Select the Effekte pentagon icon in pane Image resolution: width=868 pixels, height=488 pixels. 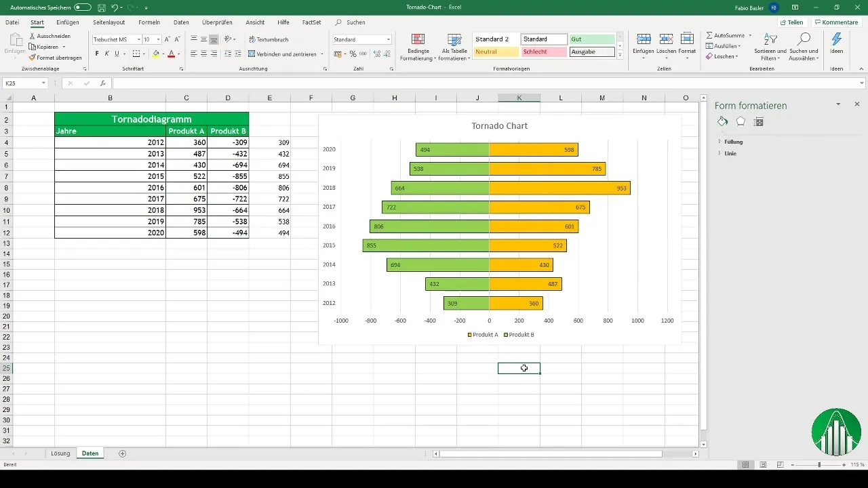tap(741, 121)
